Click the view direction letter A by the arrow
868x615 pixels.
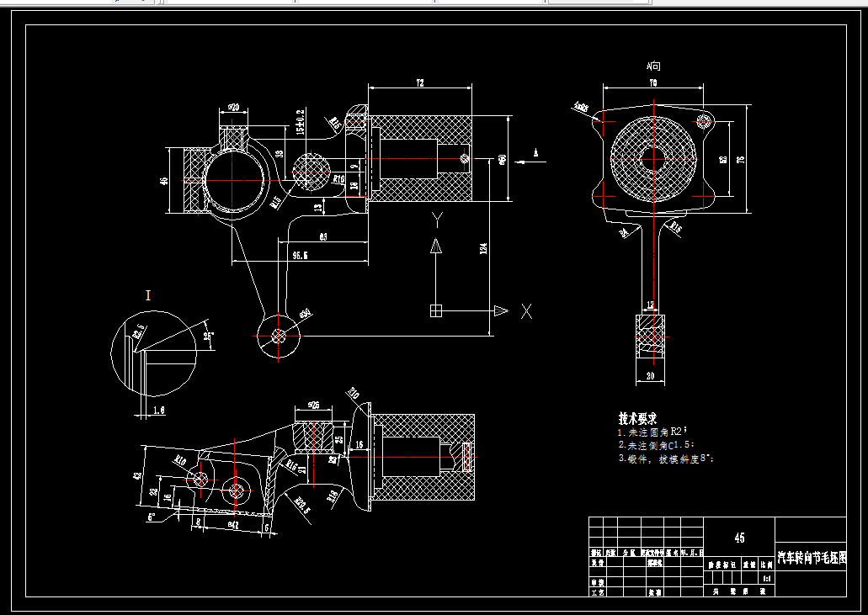(535, 152)
